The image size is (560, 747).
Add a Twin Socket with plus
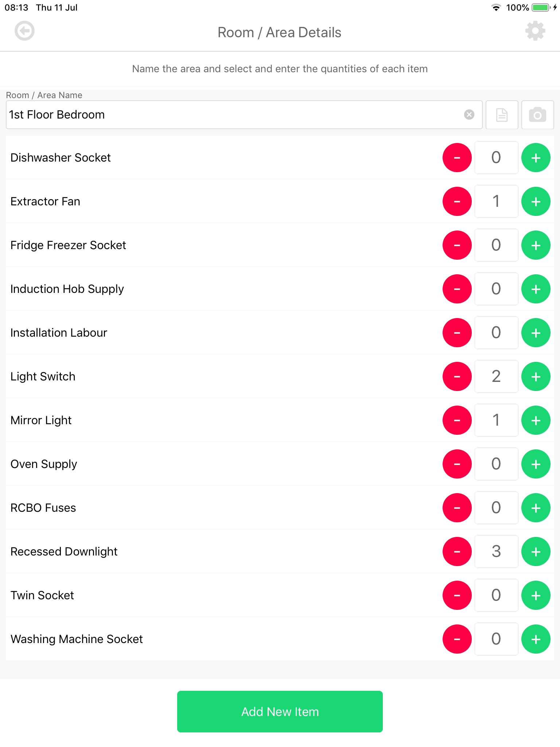[536, 595]
